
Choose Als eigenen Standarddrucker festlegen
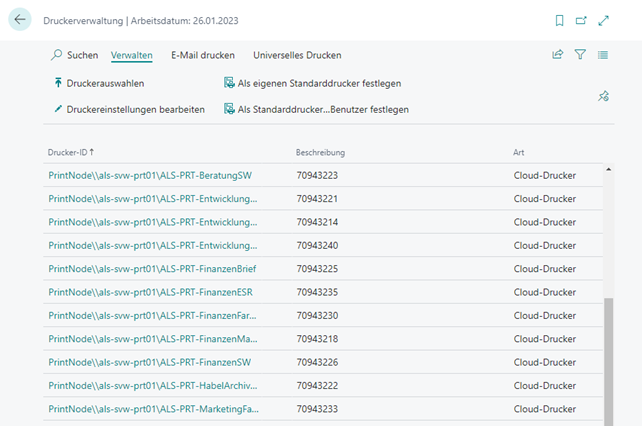point(311,83)
